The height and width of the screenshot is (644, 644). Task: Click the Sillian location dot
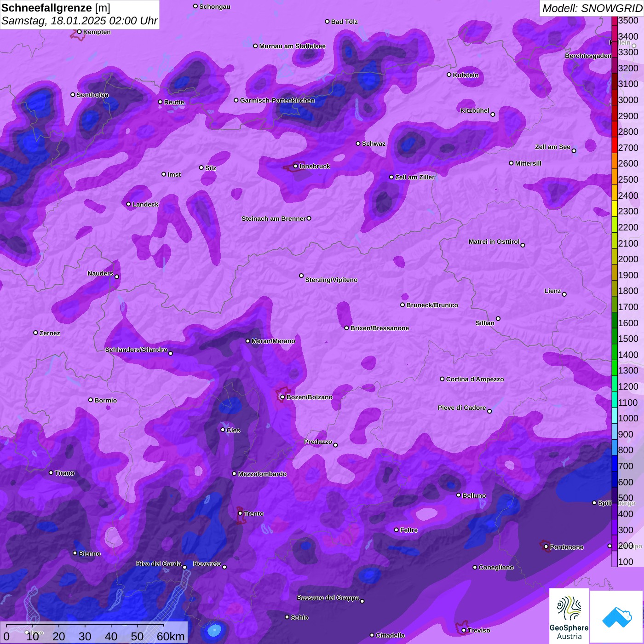pos(498,318)
